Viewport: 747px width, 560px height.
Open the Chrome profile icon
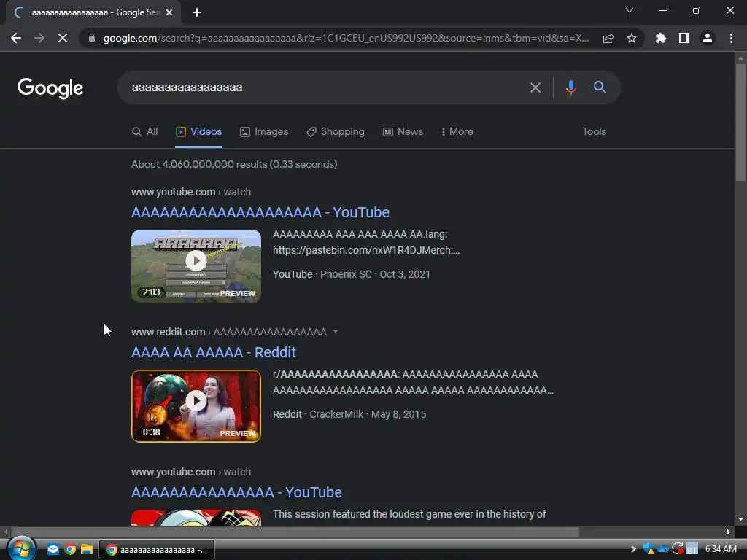pos(708,38)
